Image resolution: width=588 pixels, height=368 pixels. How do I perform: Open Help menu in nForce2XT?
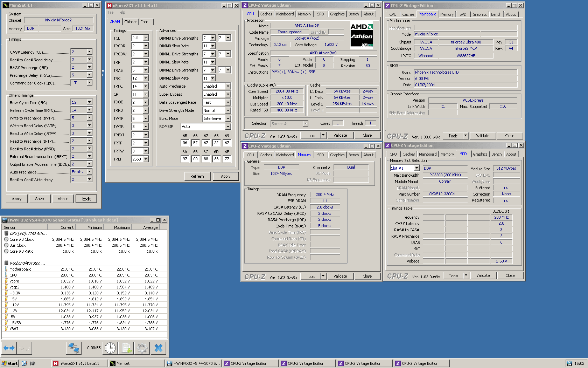121,12
